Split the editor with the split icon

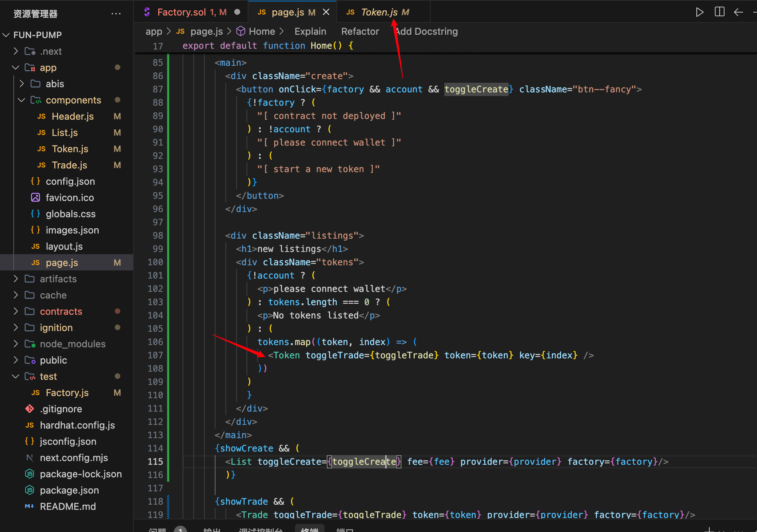pos(719,12)
